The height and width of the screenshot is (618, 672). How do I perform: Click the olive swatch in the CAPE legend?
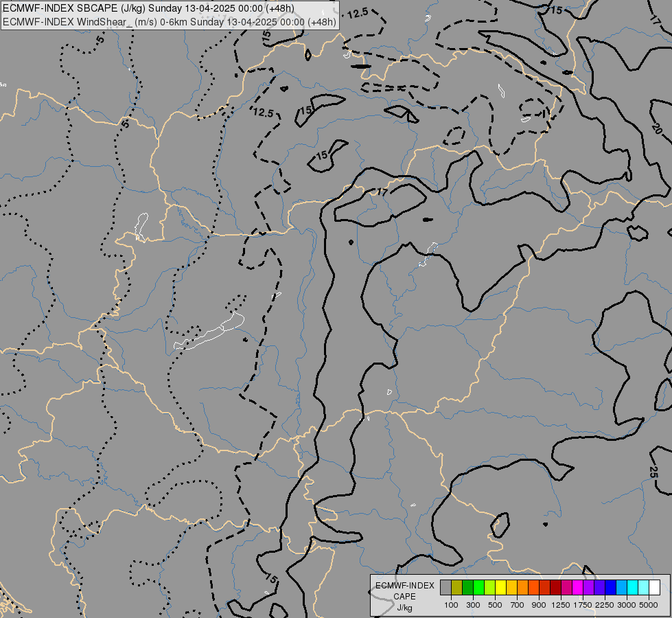(457, 588)
